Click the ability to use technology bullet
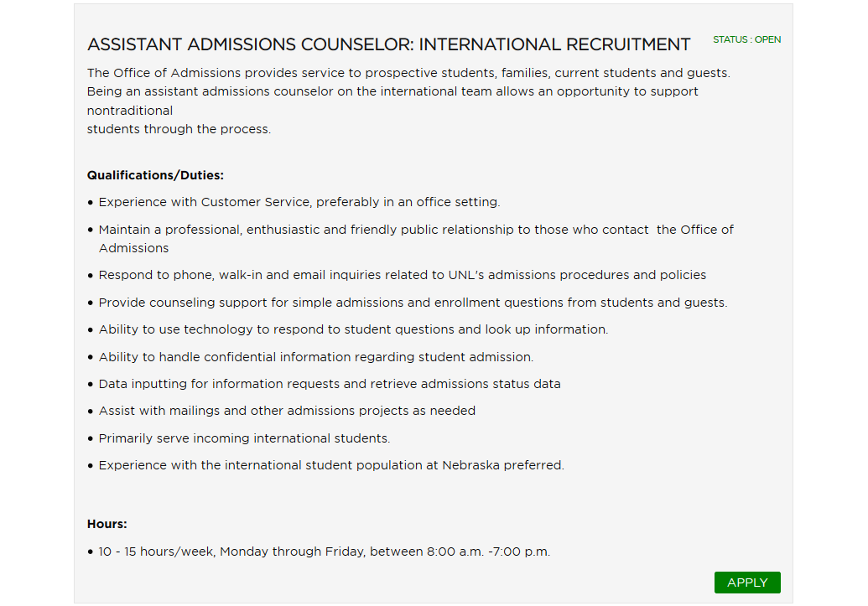The height and width of the screenshot is (606, 868). pos(353,329)
